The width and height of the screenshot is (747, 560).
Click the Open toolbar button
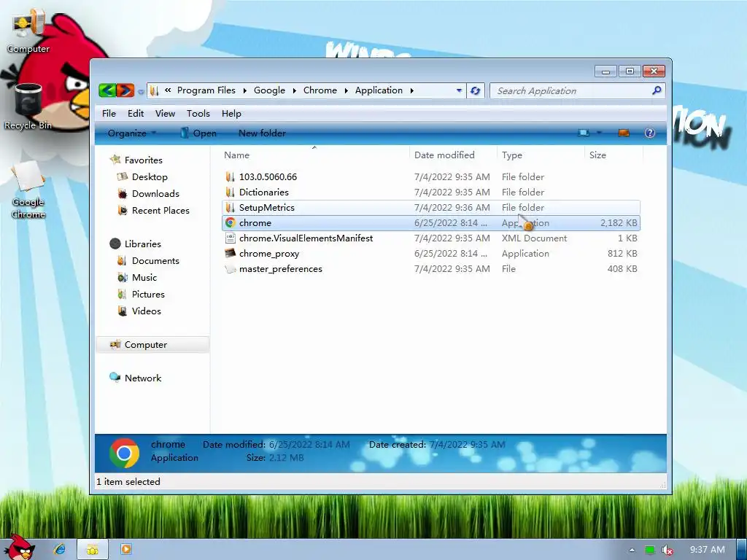pyautogui.click(x=198, y=133)
